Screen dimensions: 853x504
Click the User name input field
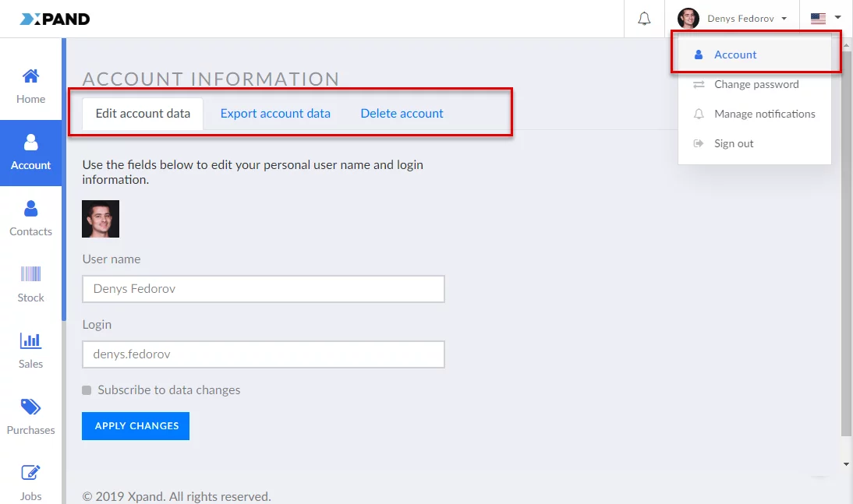263,289
